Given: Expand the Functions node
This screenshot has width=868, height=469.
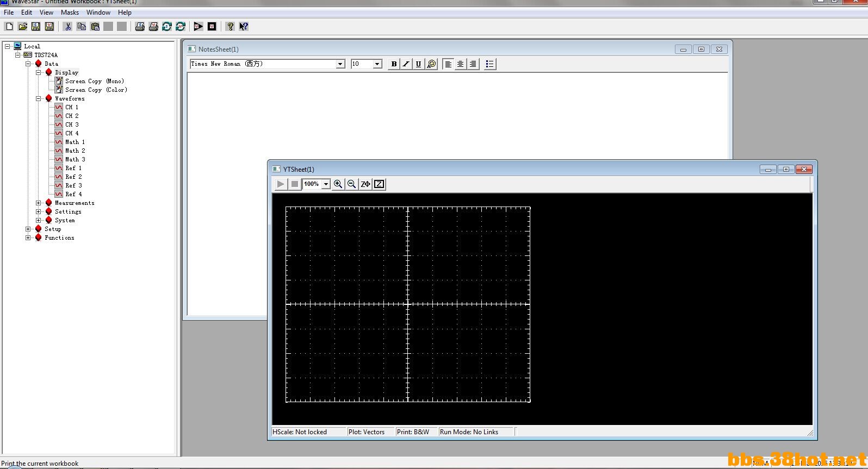Looking at the screenshot, I should (28, 237).
